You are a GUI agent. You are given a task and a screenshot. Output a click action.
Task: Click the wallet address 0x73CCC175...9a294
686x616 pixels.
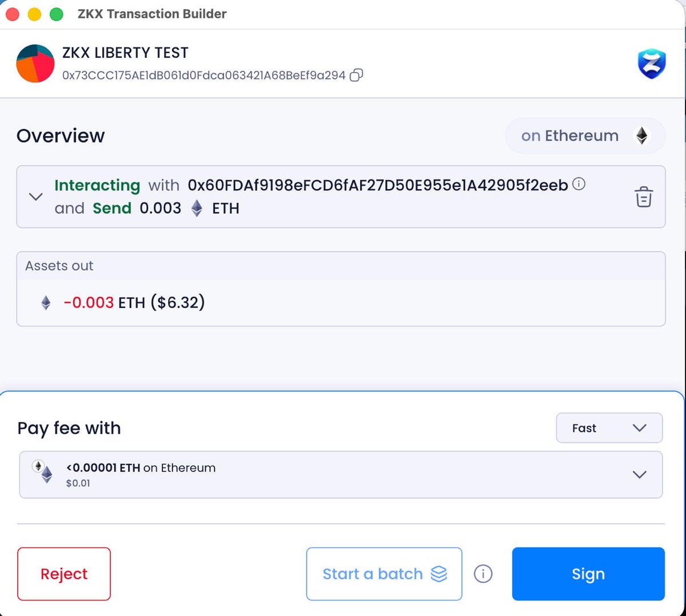[x=204, y=75]
